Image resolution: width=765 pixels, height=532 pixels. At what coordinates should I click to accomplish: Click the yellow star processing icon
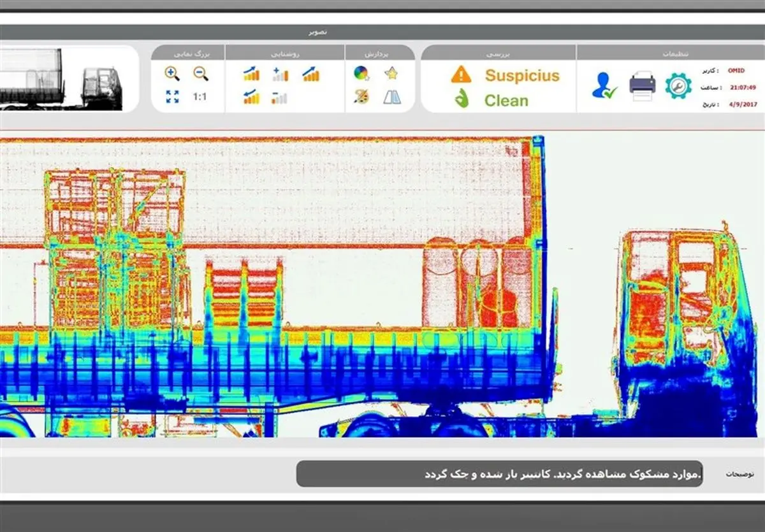click(391, 73)
